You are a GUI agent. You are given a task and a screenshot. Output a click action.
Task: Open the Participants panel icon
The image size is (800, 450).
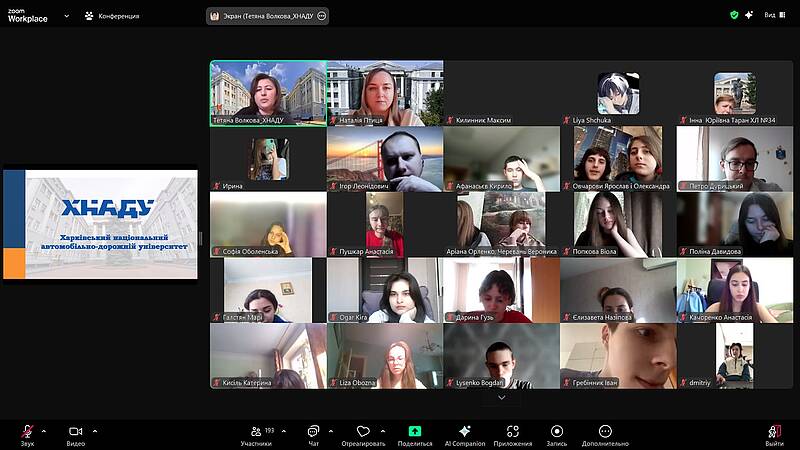tap(256, 431)
